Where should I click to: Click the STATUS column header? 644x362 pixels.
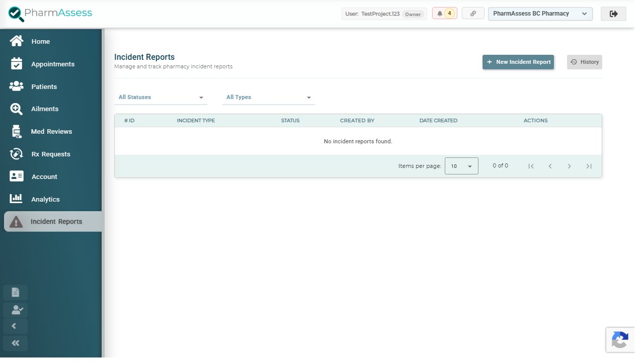(290, 121)
